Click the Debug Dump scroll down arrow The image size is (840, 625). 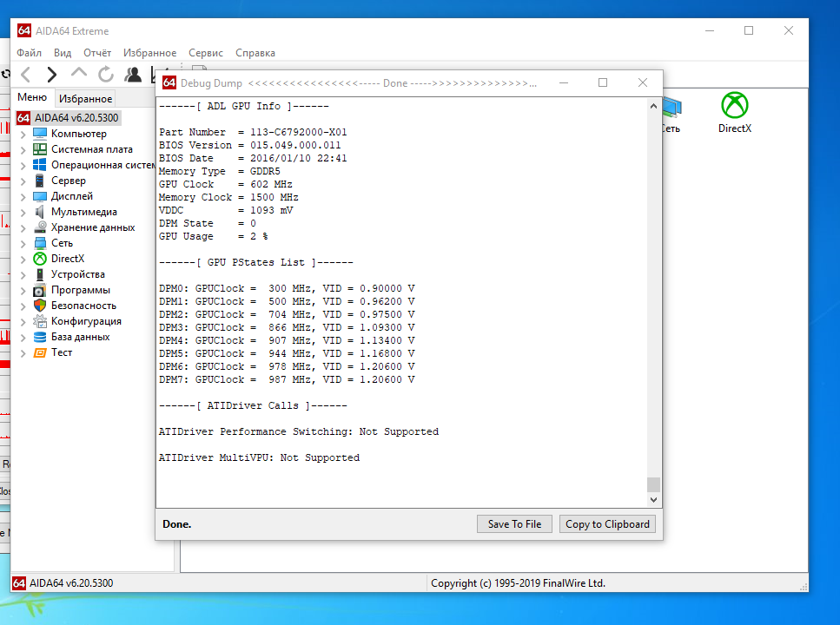click(653, 500)
